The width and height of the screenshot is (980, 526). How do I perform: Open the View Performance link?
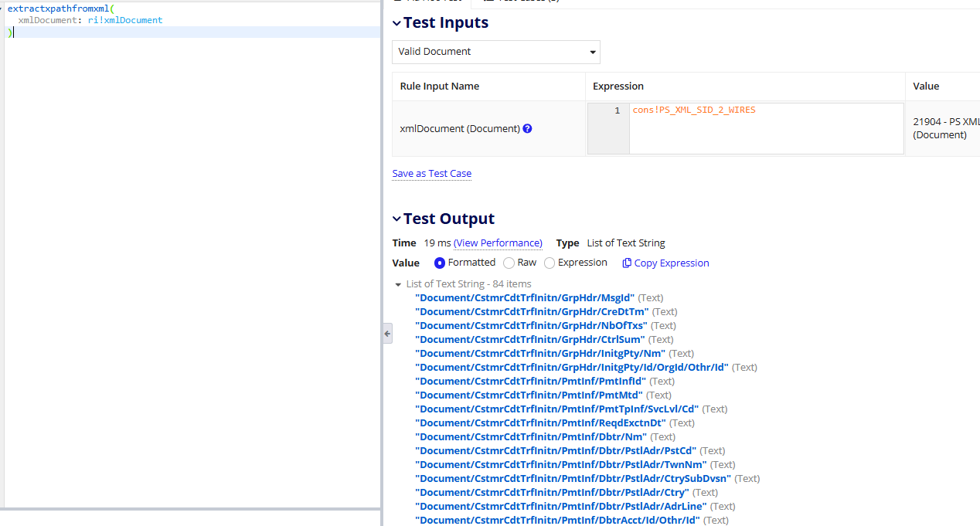click(x=498, y=243)
